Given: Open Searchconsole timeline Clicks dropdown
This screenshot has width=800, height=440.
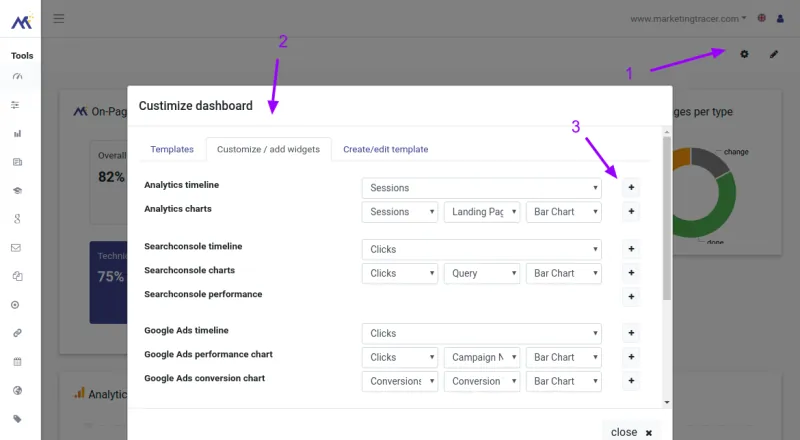Looking at the screenshot, I should pyautogui.click(x=482, y=249).
